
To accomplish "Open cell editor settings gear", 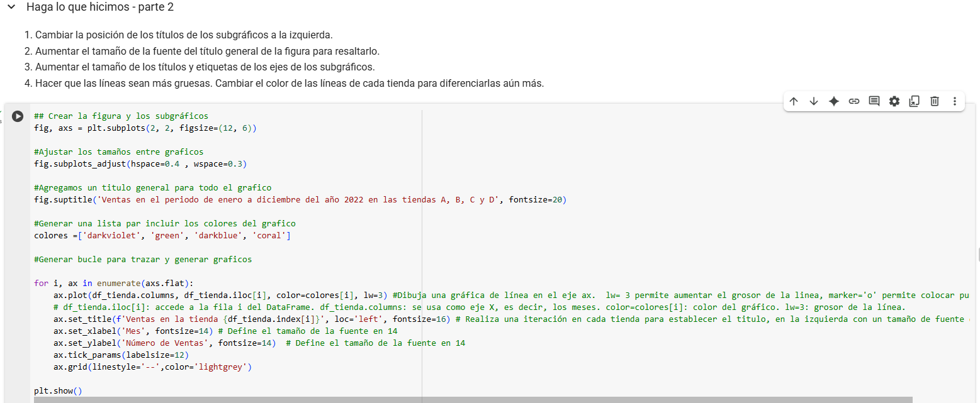I will pyautogui.click(x=894, y=101).
